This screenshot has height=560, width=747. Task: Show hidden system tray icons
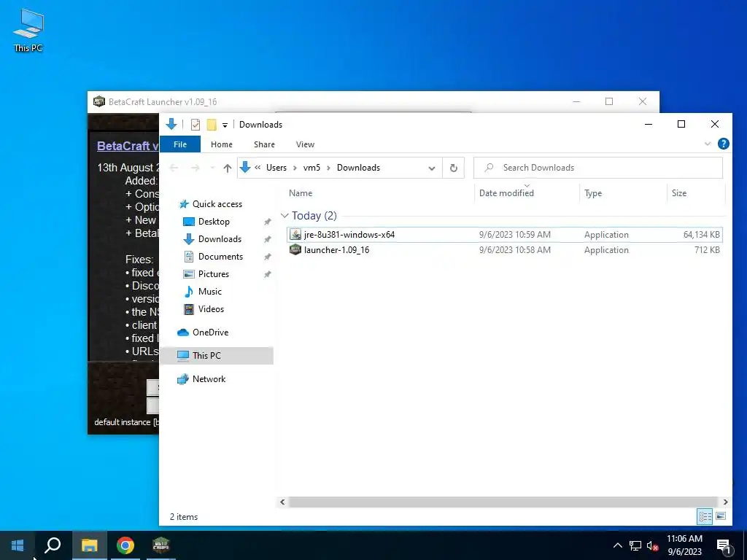coord(617,545)
